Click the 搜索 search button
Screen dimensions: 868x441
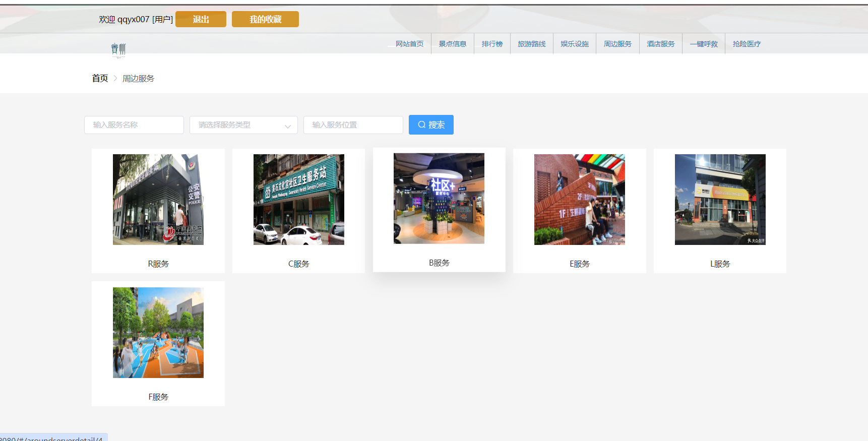[x=431, y=124]
